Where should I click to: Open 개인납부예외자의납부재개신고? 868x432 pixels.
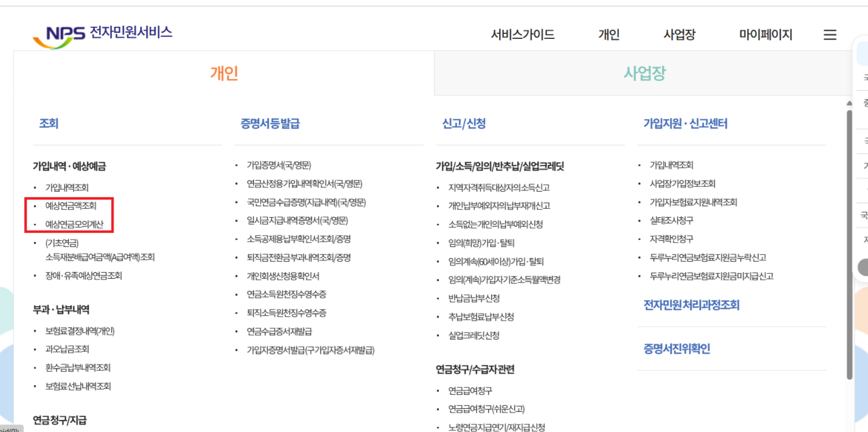[x=499, y=206]
